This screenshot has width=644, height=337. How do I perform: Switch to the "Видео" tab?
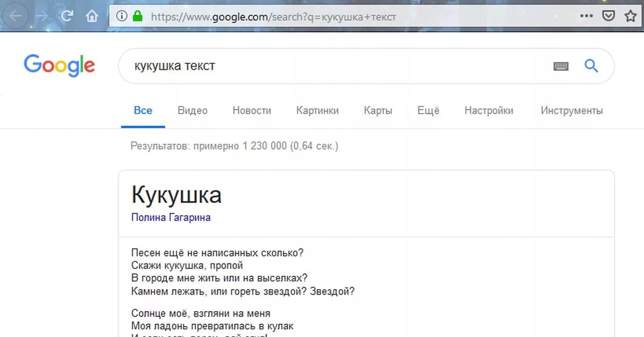pos(193,111)
